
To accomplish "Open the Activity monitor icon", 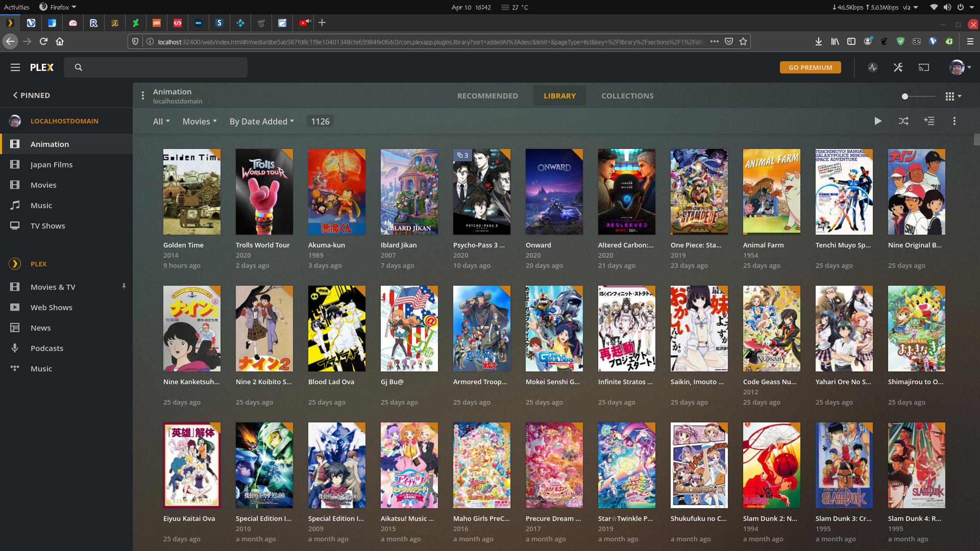I will pyautogui.click(x=873, y=67).
